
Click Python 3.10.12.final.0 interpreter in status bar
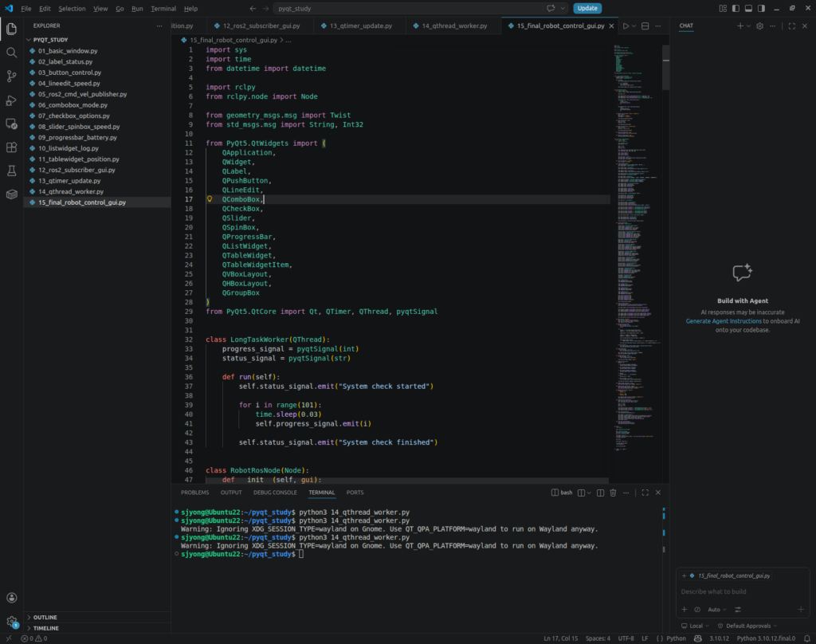(x=766, y=638)
